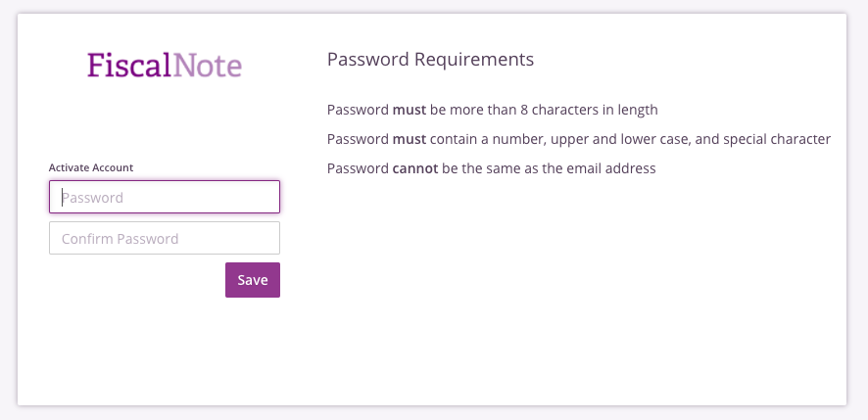Select the special character requirement line
Screen dimensions: 868x420
pos(578,139)
